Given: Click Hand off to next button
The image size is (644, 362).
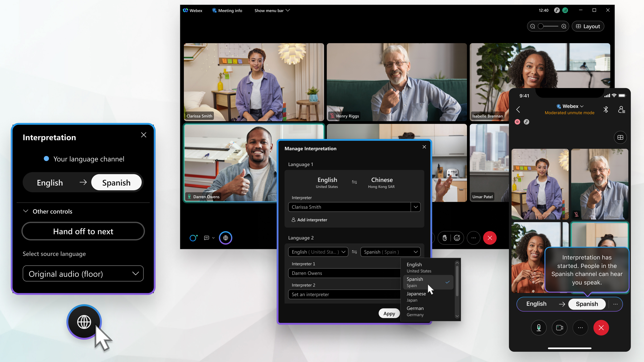Looking at the screenshot, I should [x=83, y=231].
